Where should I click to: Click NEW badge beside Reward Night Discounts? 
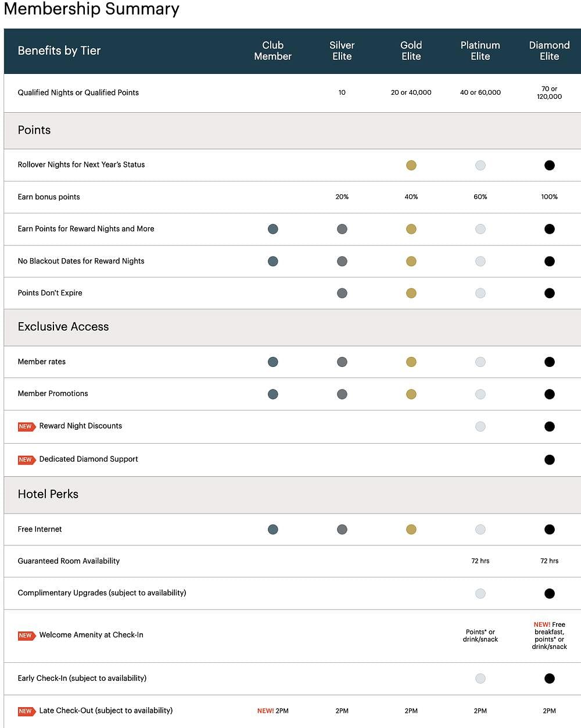[26, 426]
